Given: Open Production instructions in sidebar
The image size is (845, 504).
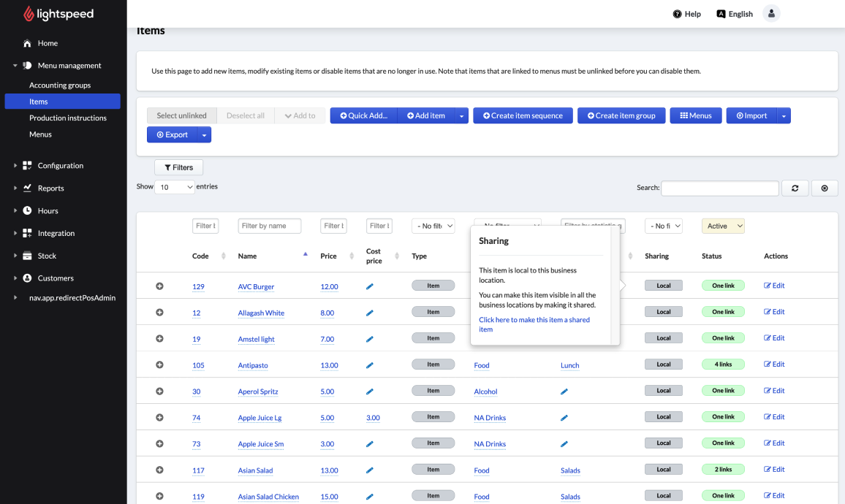Looking at the screenshot, I should click(68, 118).
